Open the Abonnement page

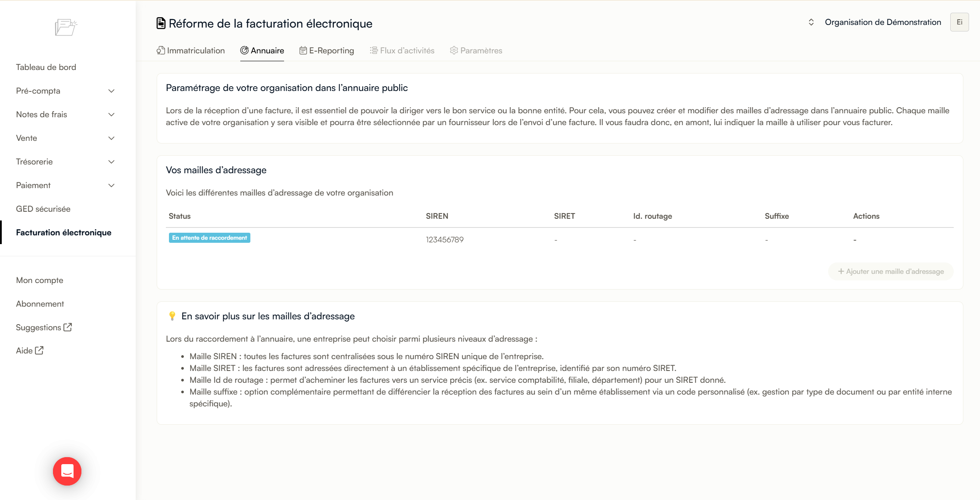tap(40, 304)
